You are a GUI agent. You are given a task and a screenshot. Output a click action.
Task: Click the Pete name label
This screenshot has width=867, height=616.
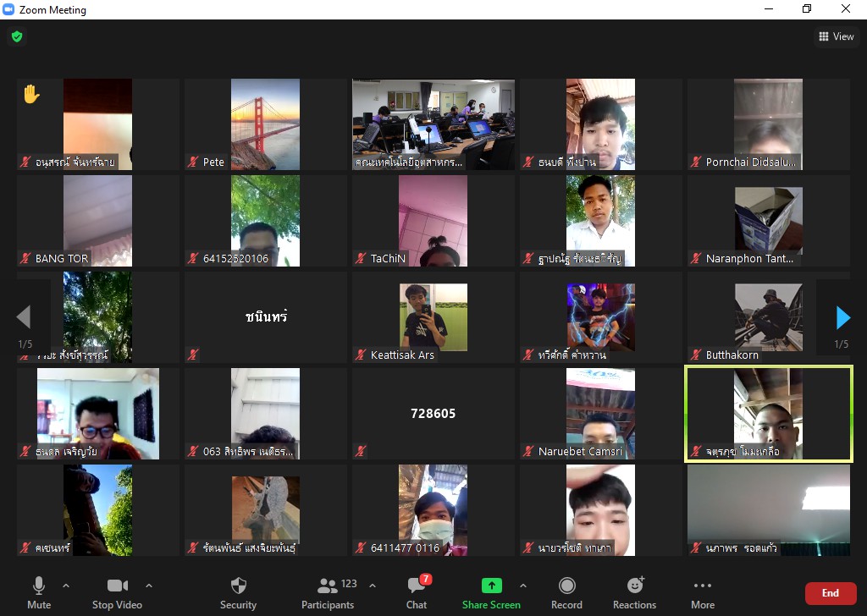pyautogui.click(x=213, y=162)
